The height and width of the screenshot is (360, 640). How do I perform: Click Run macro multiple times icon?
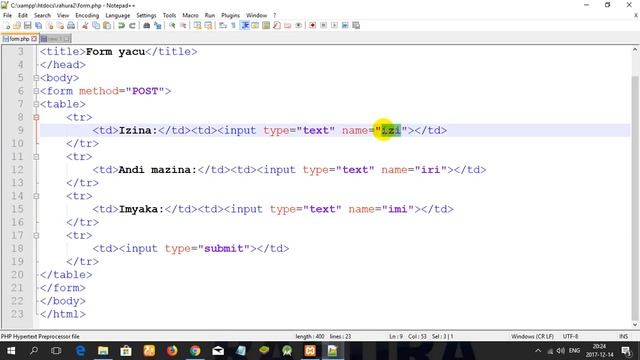tap(345, 25)
